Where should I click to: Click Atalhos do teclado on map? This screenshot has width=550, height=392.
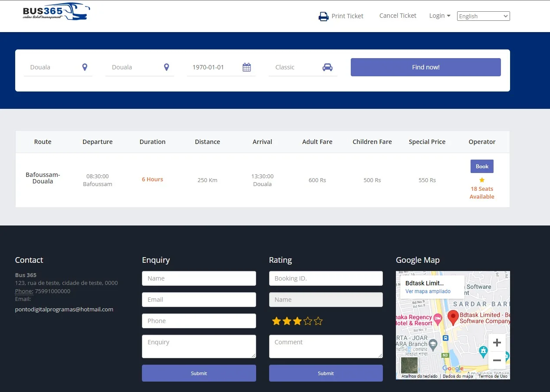tap(419, 376)
